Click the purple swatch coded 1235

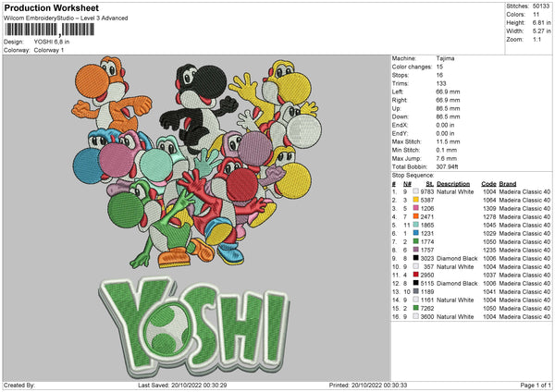tap(416, 250)
